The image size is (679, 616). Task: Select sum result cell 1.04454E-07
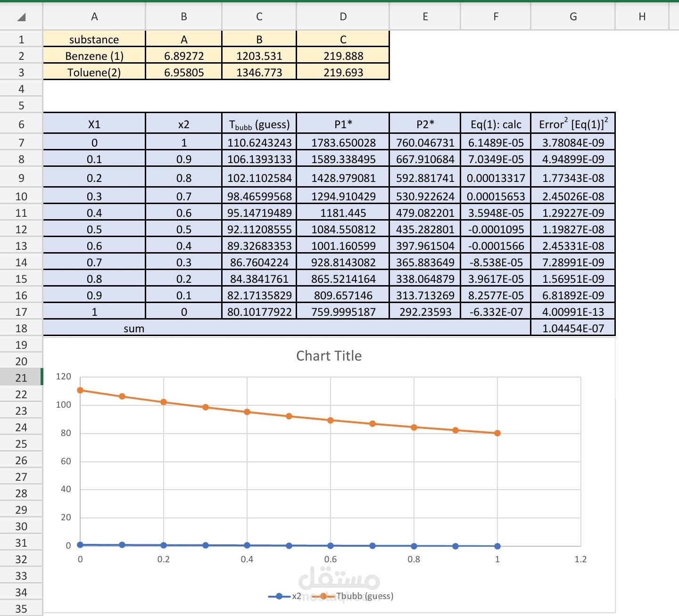(573, 328)
